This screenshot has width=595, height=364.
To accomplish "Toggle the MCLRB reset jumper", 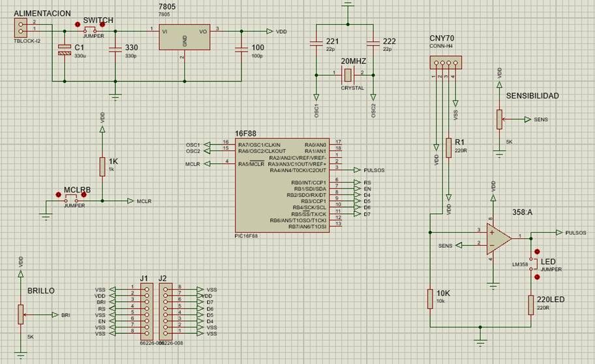I will [70, 200].
